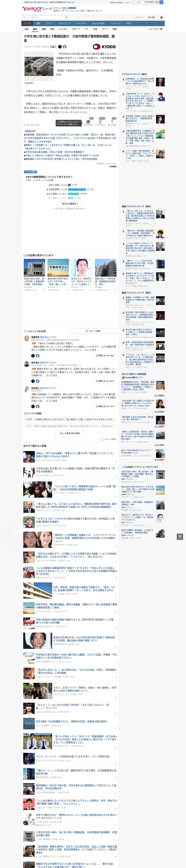186x868 pixels.
Task: Select the 国際 category tab
Action: point(44,29)
